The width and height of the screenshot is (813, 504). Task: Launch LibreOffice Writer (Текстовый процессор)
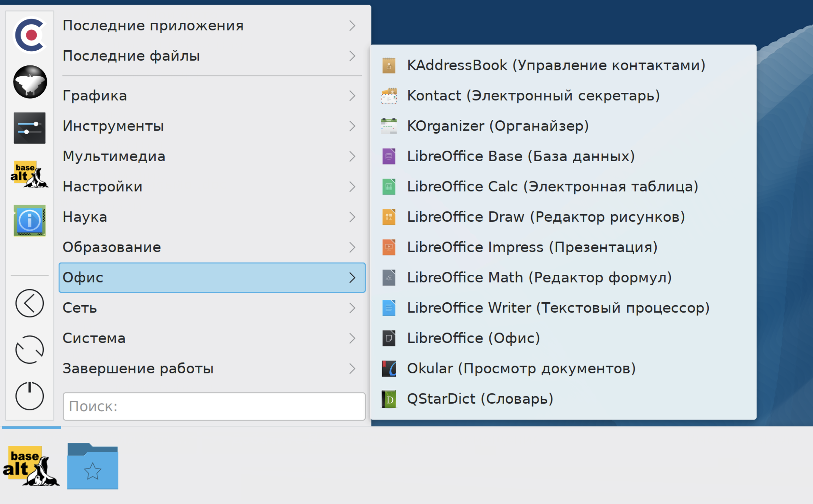click(563, 308)
